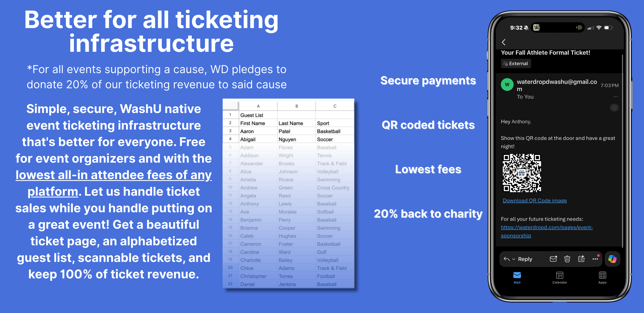The height and width of the screenshot is (313, 644).
Task: Tap the back arrow in the email header
Action: click(503, 42)
